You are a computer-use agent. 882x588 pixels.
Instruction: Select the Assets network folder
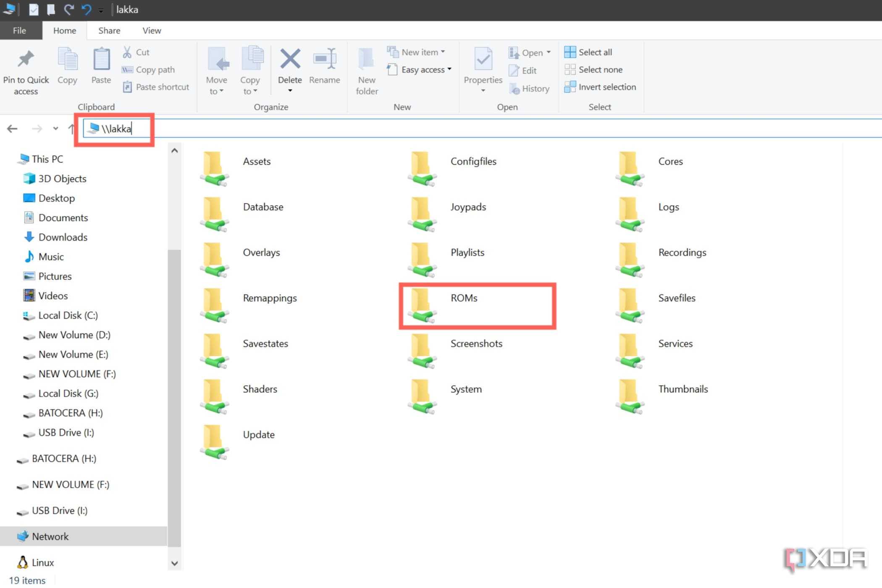coord(236,169)
